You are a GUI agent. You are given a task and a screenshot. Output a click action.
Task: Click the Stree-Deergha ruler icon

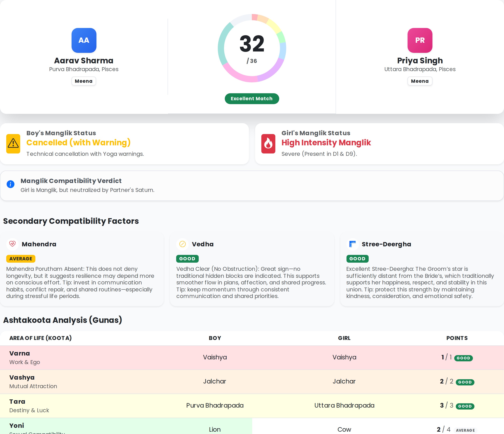point(352,244)
